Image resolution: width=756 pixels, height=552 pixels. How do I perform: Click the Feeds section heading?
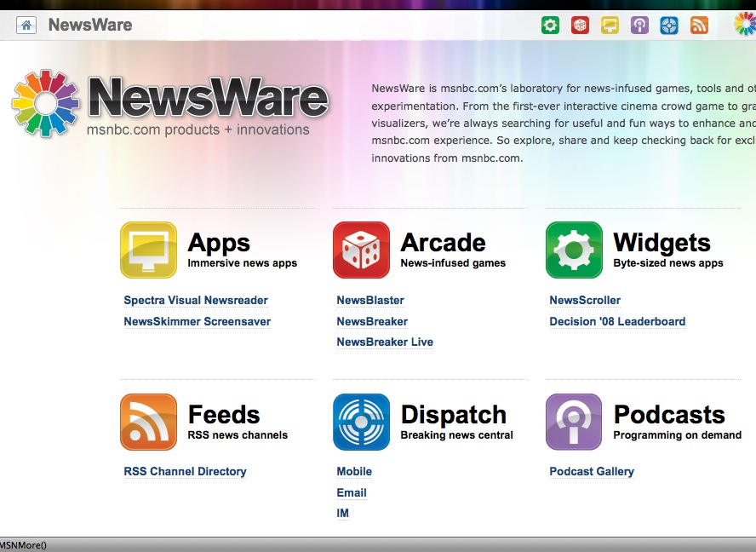point(224,415)
